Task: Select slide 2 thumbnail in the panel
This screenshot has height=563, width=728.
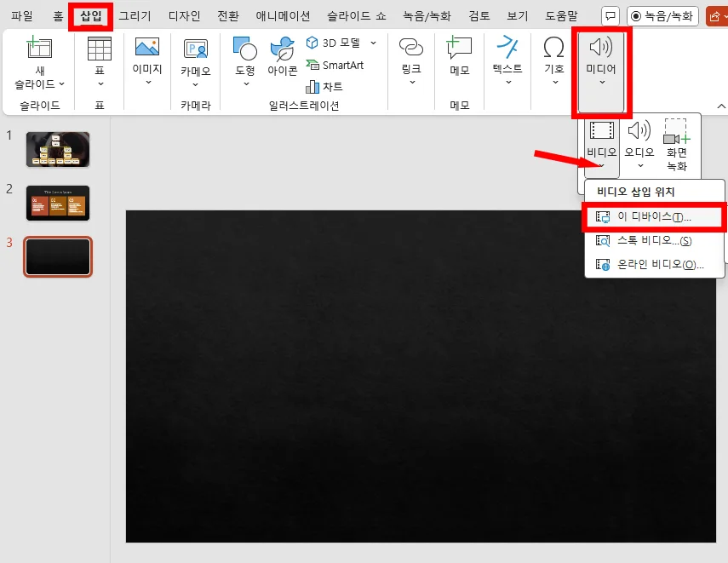Action: click(57, 203)
